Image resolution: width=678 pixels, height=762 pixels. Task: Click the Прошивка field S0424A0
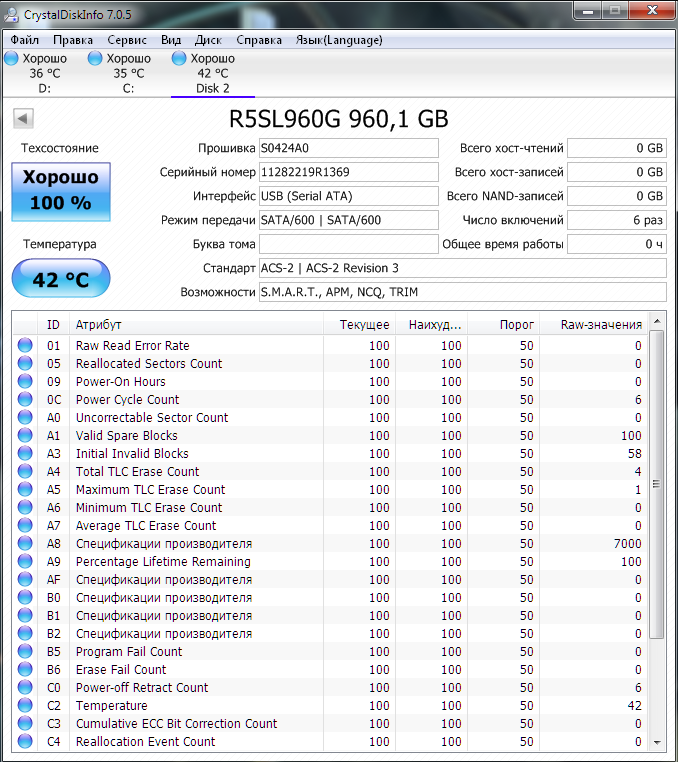(x=348, y=148)
